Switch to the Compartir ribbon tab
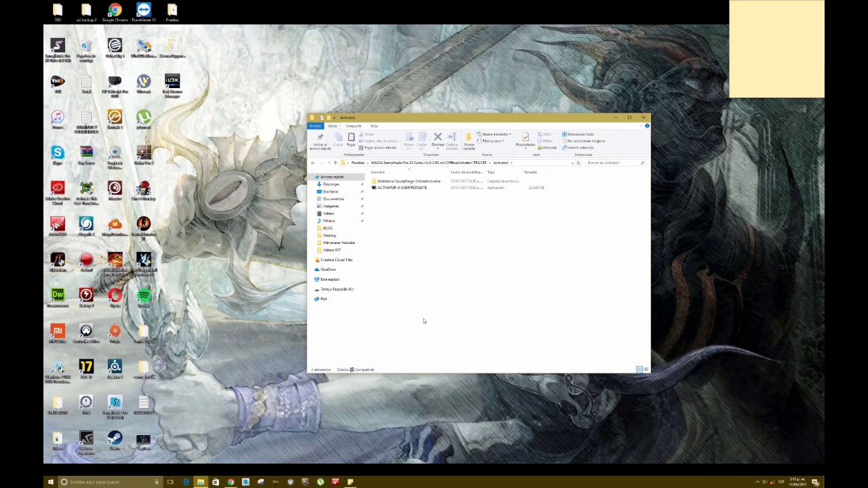 point(353,126)
